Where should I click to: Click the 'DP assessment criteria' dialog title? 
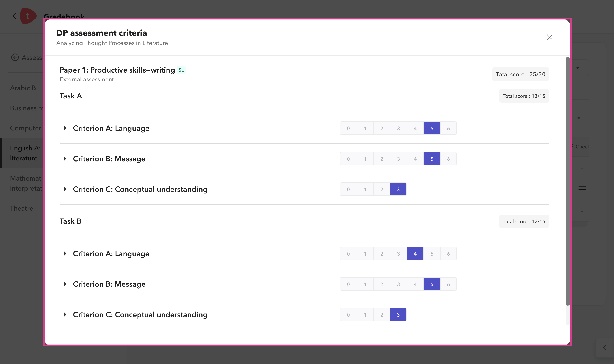tap(102, 33)
